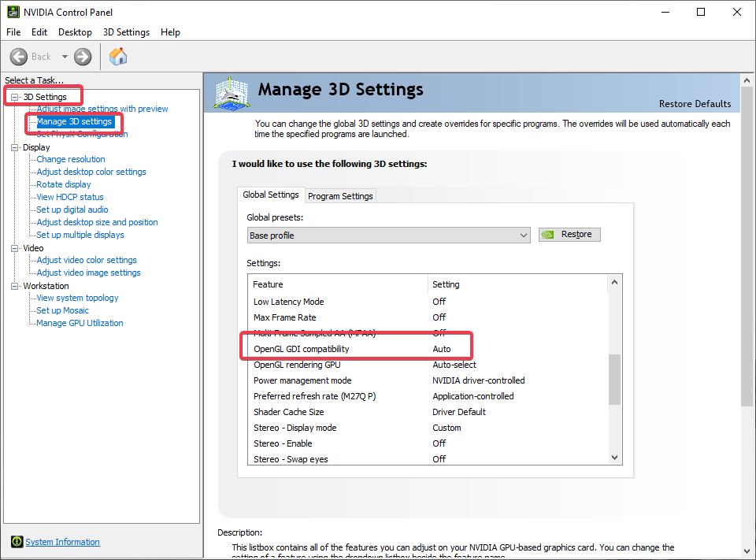Open View HDCP status

coord(70,197)
